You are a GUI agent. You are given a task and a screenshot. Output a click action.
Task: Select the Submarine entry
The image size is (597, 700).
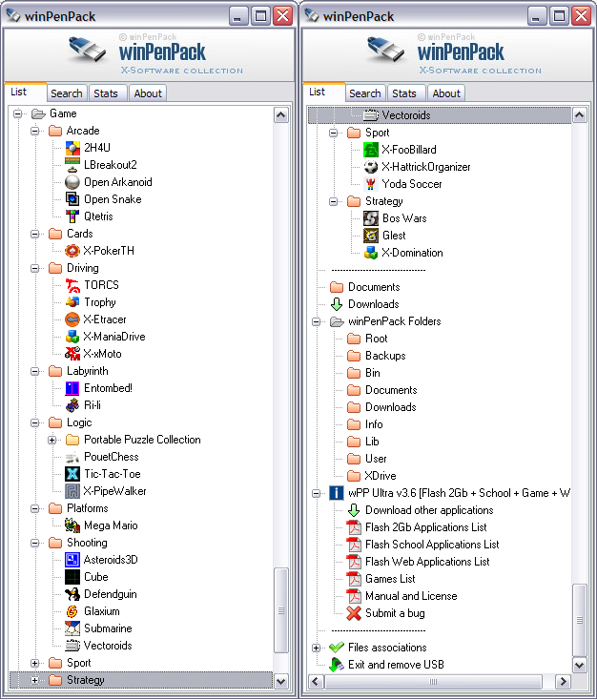pyautogui.click(x=108, y=628)
